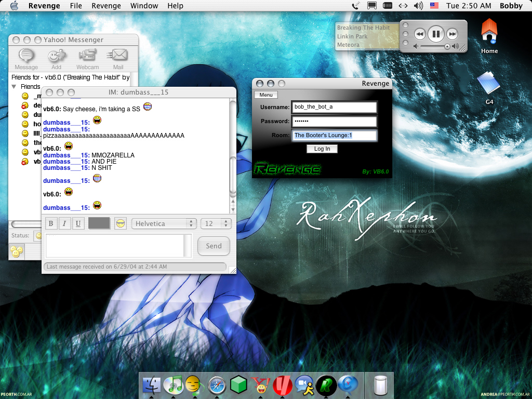
Task: Open AIM chat icon in Dock
Action: coord(304,386)
